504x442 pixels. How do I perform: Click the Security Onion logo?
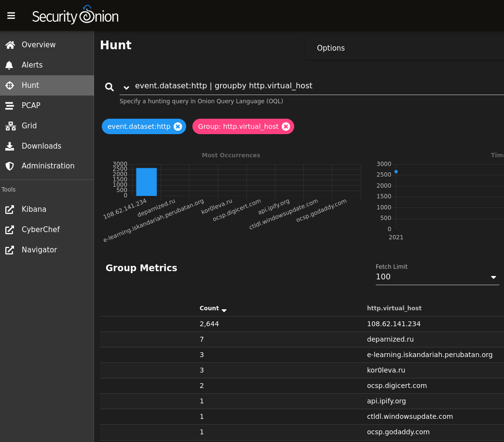75,15
